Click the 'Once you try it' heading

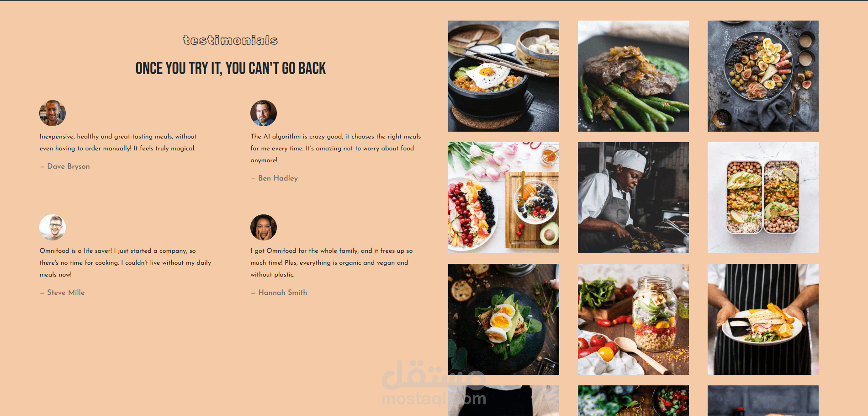tap(230, 68)
